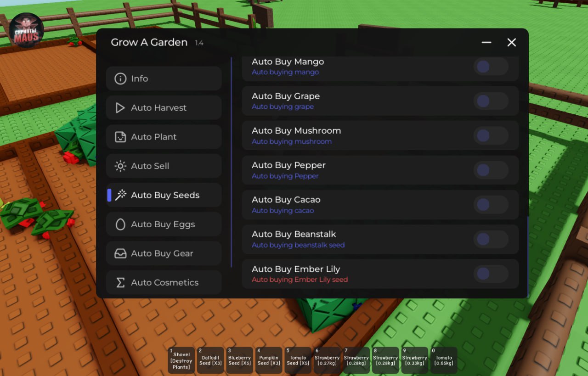This screenshot has height=376, width=588.
Task: Select Tomato 0.65kg in hotbar slot 0
Action: [x=444, y=360]
